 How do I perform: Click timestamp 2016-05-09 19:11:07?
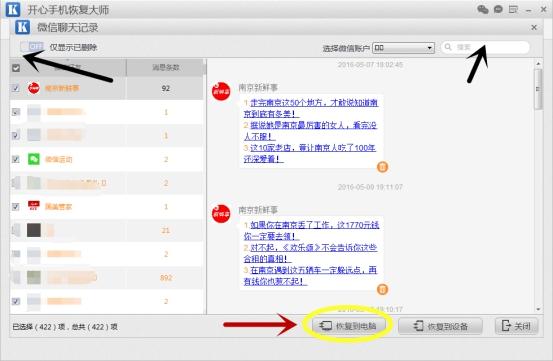click(x=370, y=187)
